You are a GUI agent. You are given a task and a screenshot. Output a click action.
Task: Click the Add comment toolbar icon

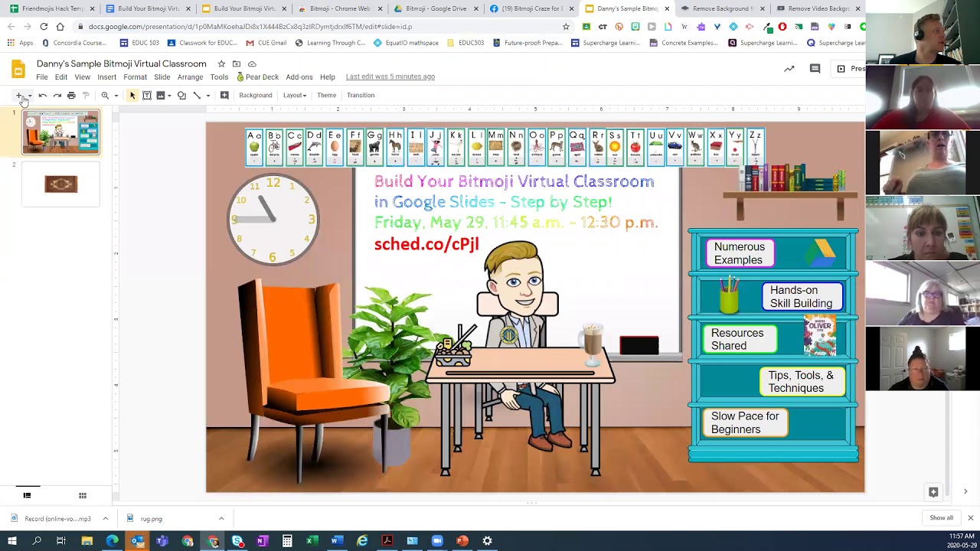tap(224, 96)
